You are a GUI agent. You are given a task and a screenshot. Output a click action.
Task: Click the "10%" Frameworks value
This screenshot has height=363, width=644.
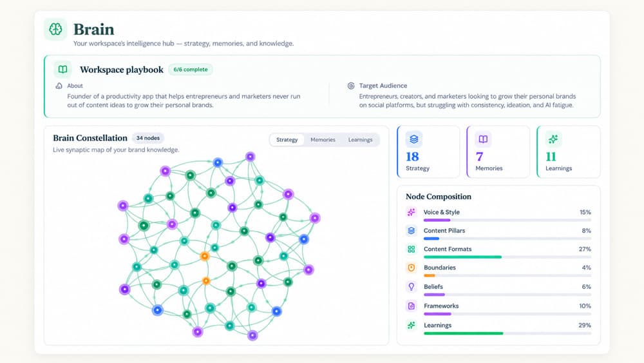[x=585, y=306]
